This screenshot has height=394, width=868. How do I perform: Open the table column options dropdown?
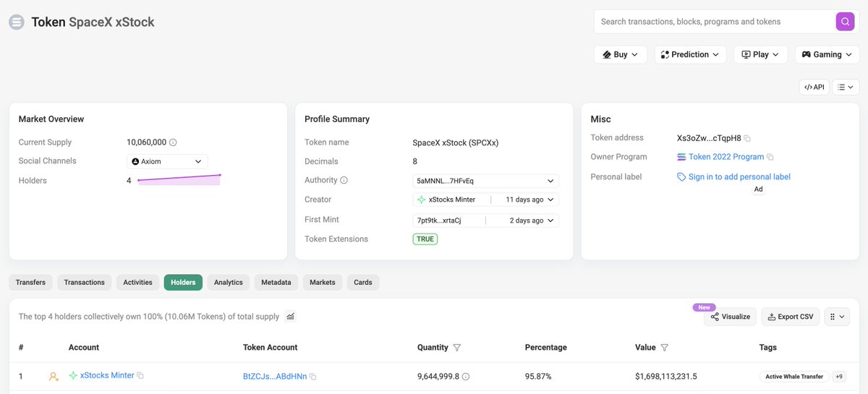[x=836, y=317]
